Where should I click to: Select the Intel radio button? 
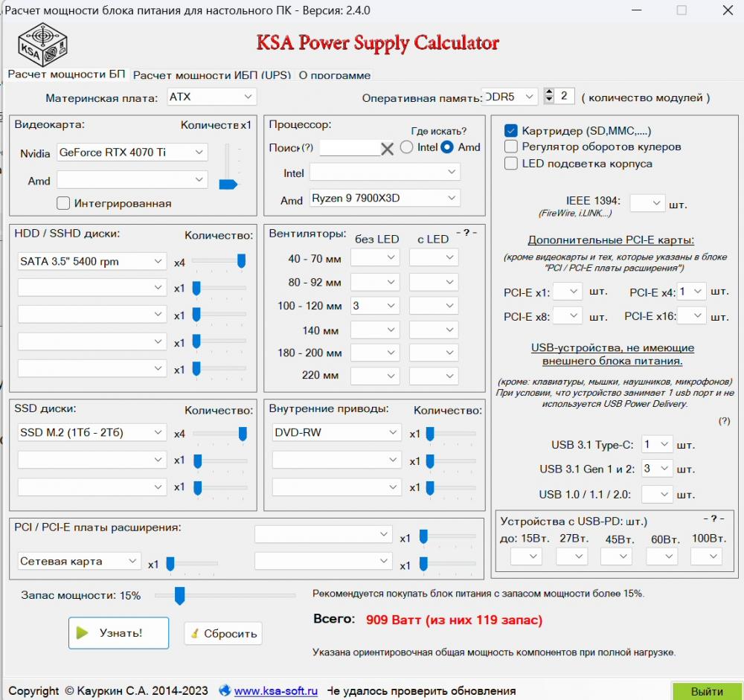pos(407,147)
